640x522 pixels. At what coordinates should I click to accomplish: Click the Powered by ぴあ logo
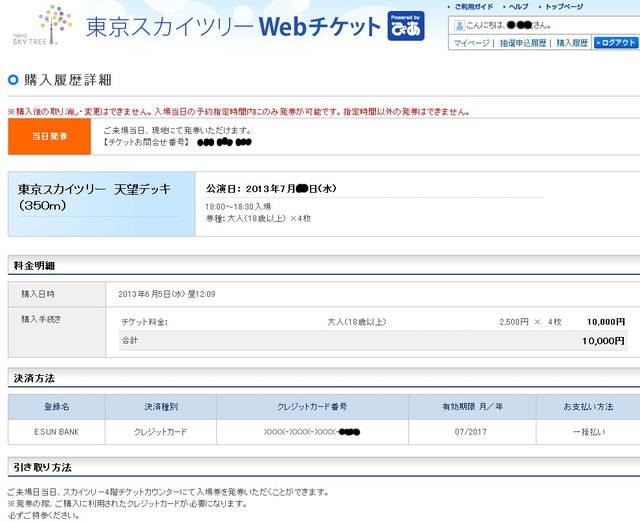pyautogui.click(x=406, y=26)
